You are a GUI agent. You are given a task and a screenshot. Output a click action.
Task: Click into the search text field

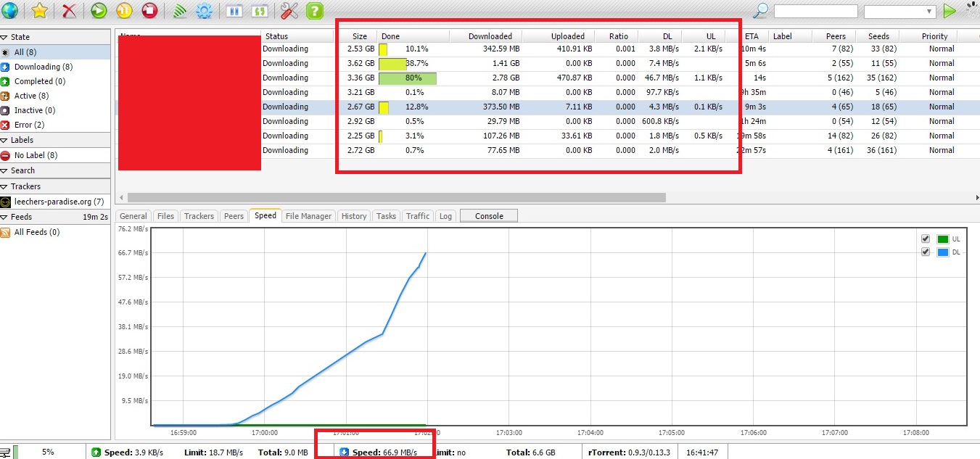(816, 12)
